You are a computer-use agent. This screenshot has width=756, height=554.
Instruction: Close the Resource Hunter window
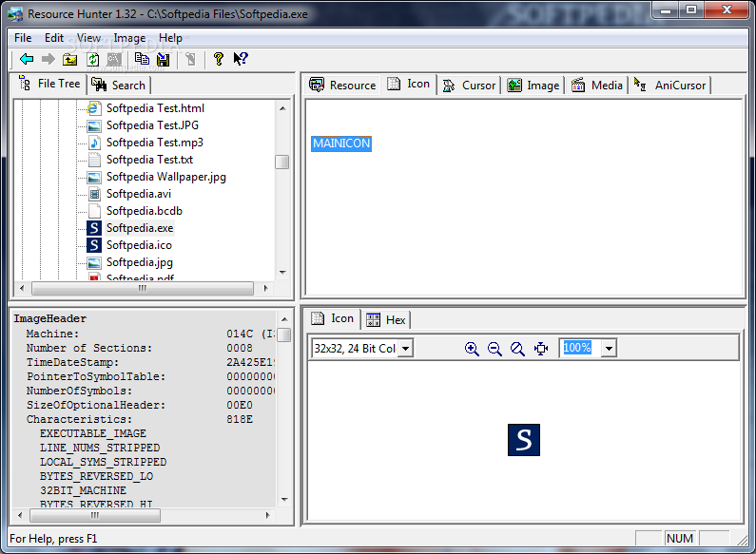(x=727, y=10)
